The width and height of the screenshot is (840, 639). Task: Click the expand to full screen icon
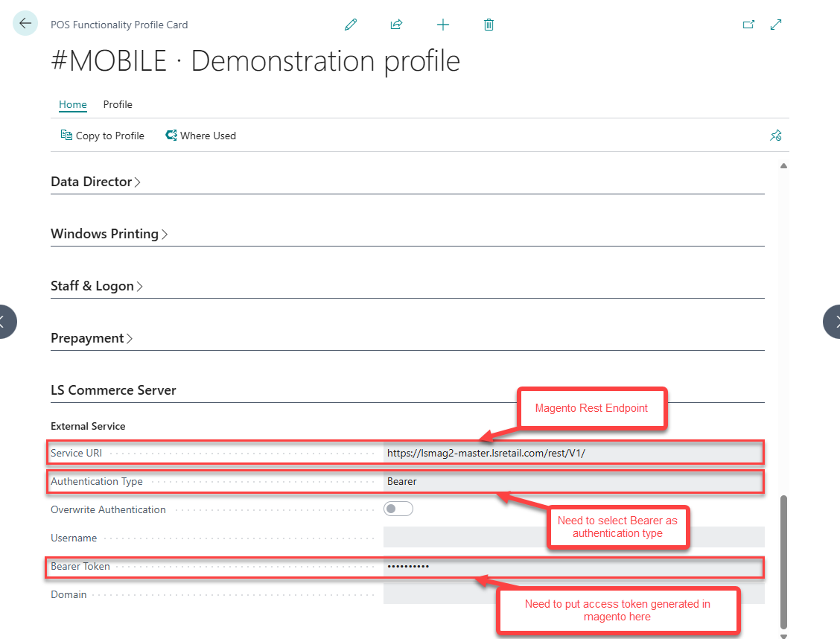776,25
